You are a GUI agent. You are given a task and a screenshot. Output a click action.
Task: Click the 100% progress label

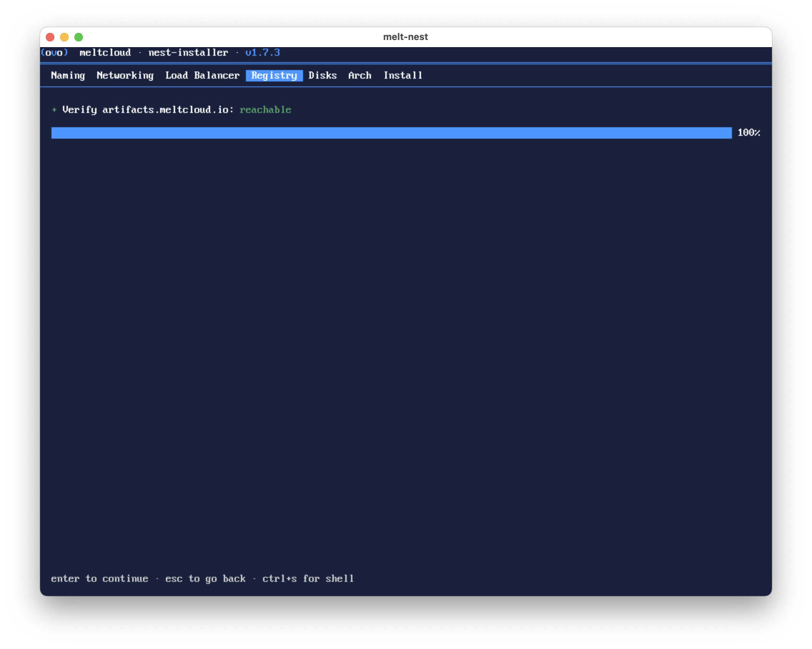(x=748, y=133)
